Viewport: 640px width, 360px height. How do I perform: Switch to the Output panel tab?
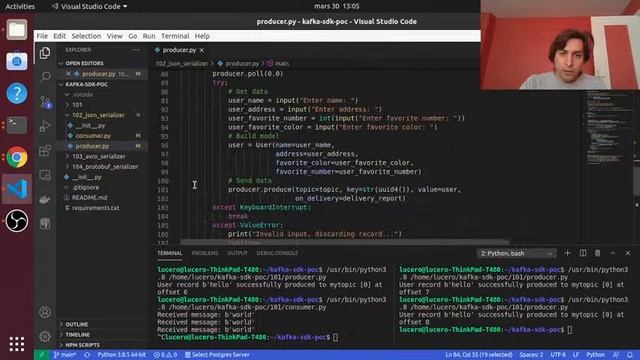click(x=237, y=253)
